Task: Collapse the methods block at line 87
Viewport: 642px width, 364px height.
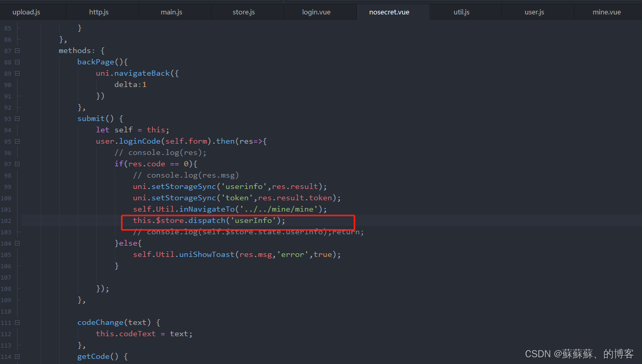Action: 18,50
